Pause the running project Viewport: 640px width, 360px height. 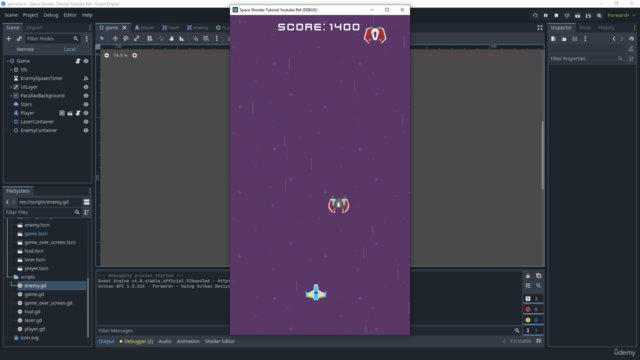pos(545,16)
